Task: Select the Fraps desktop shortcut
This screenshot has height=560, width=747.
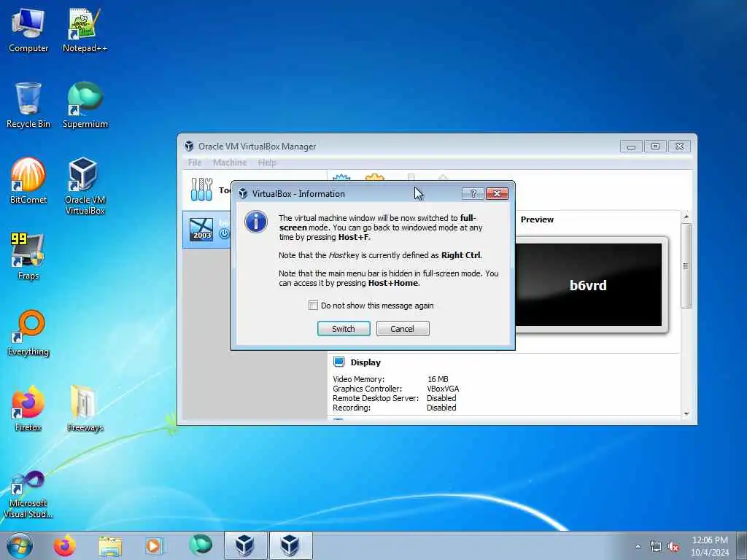Action: click(28, 257)
